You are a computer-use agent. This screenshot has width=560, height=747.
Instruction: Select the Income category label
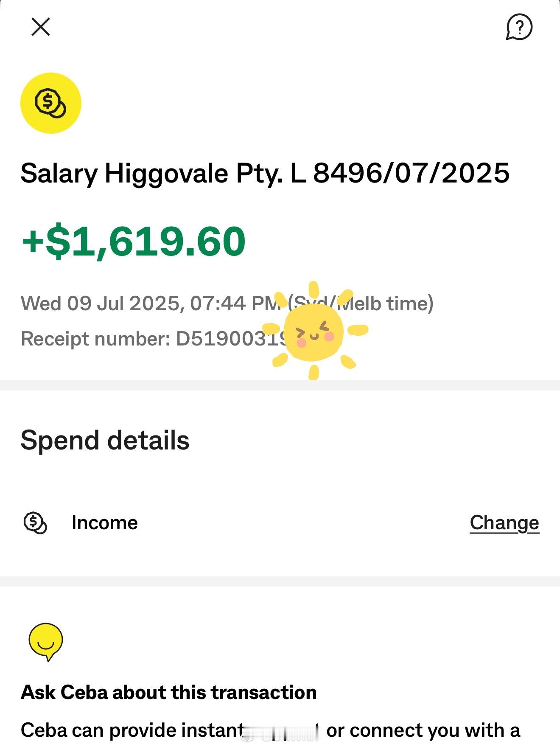105,522
